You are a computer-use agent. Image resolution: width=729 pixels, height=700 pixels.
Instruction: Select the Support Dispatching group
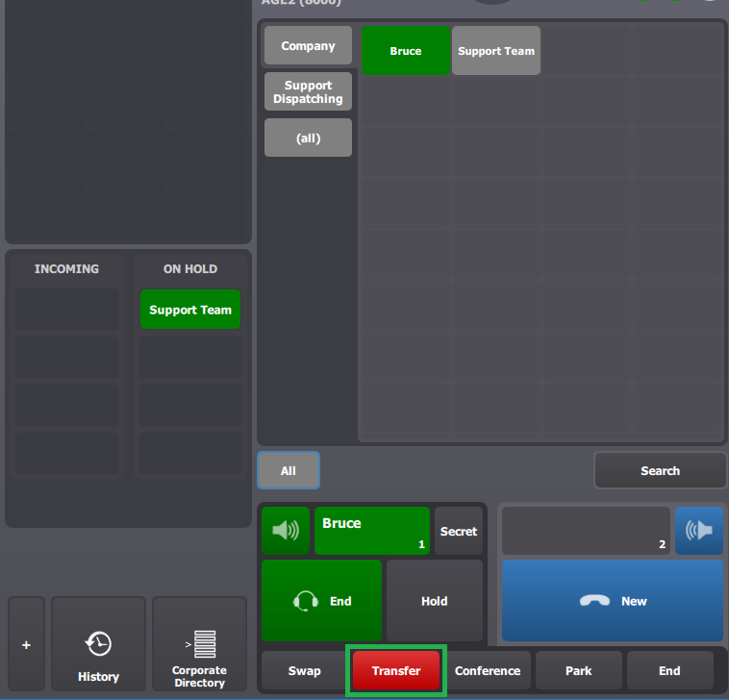point(309,91)
